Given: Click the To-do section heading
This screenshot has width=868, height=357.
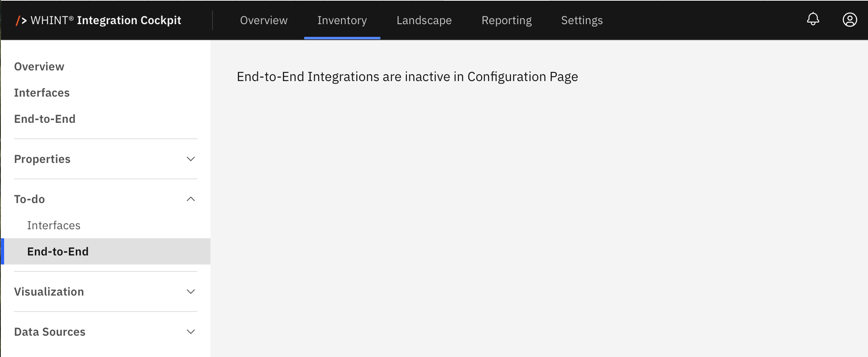Looking at the screenshot, I should 29,199.
